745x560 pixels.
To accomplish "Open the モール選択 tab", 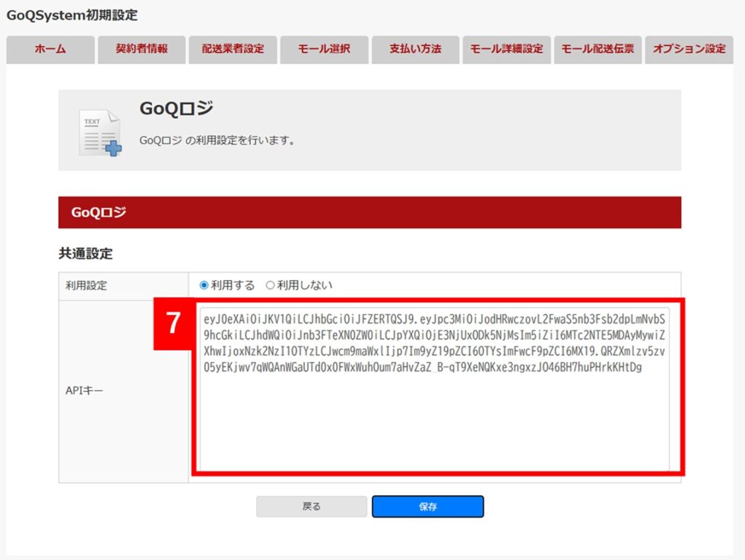I will 324,49.
